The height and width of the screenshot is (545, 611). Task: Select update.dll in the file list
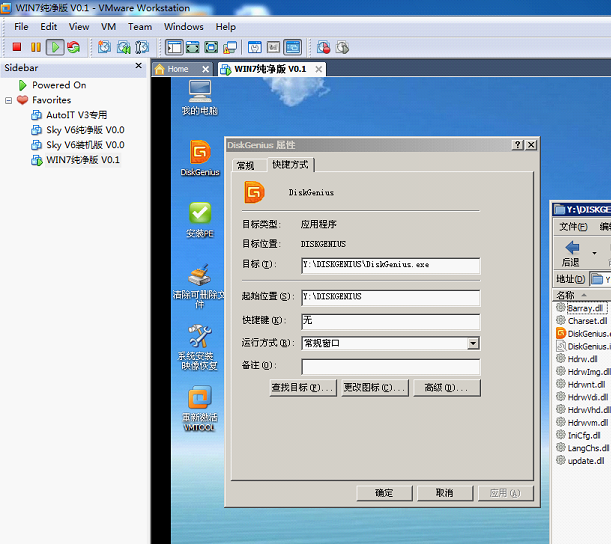[x=586, y=460]
